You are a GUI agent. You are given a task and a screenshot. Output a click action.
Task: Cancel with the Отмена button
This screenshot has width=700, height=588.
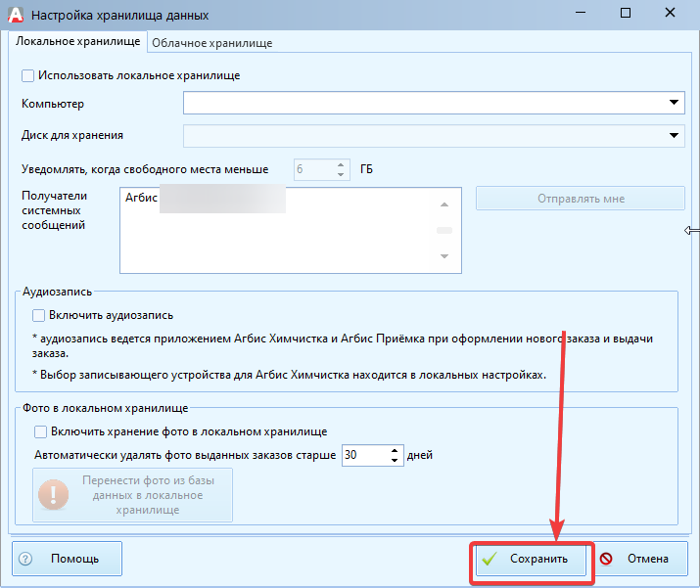click(x=640, y=559)
